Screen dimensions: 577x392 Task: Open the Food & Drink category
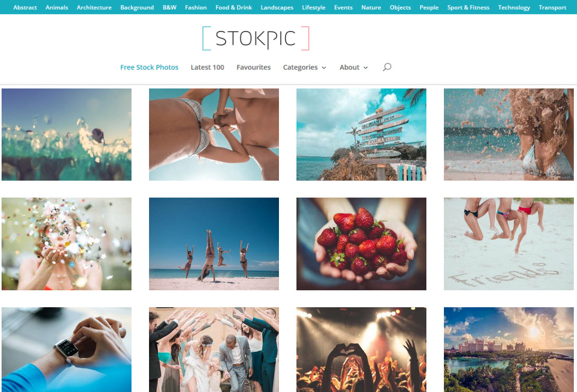click(x=234, y=7)
